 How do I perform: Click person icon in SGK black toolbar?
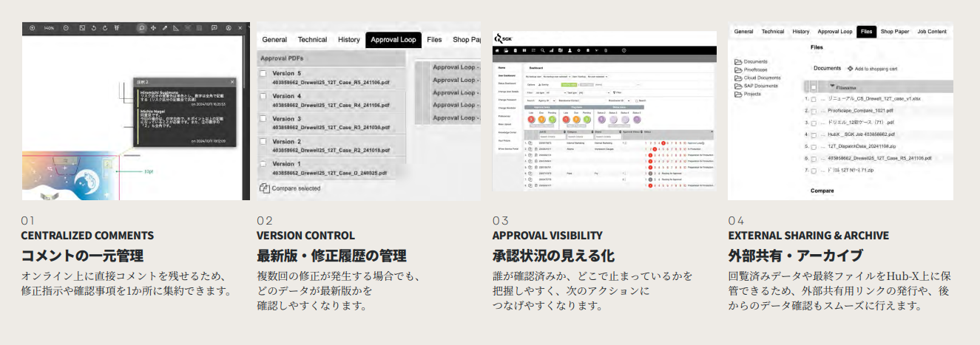tap(570, 50)
